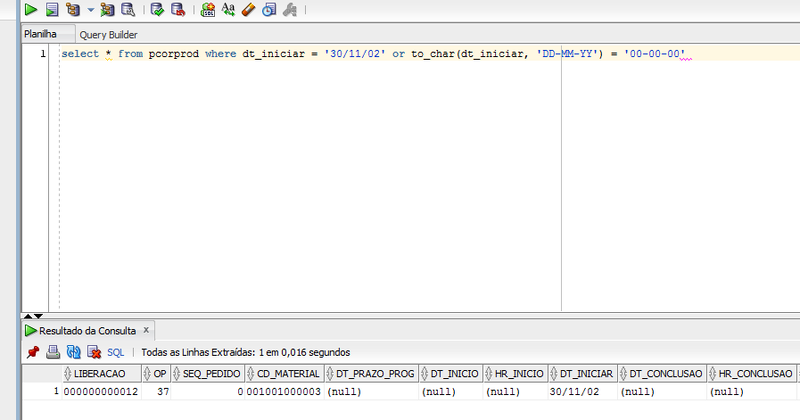Sort by the SEQ_PEDIDO column header

coord(207,374)
